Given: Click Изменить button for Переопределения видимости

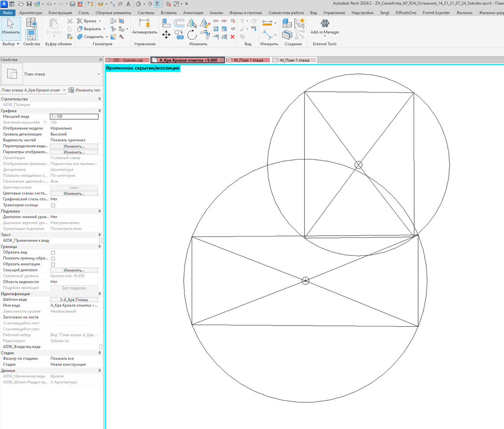Looking at the screenshot, I should [x=74, y=146].
